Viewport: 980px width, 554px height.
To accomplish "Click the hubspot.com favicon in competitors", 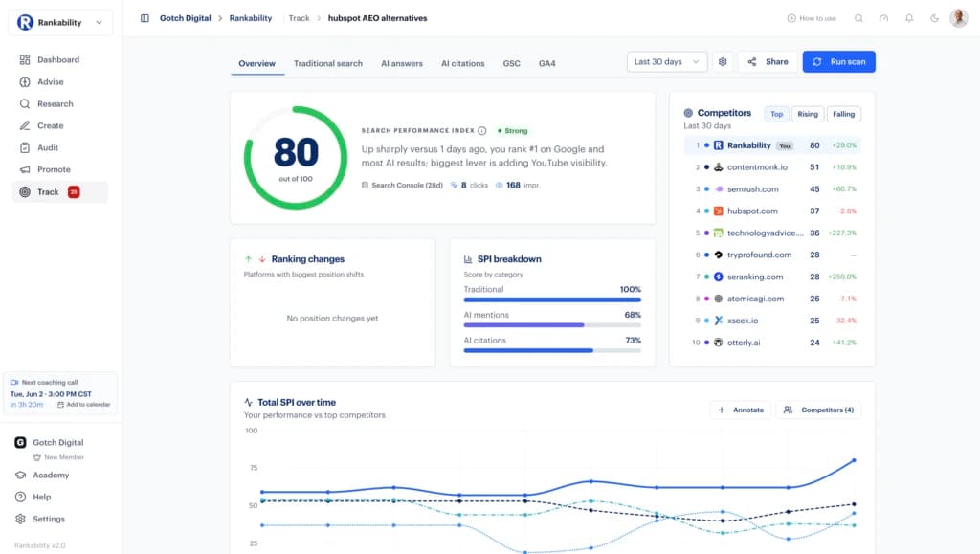I will [718, 211].
